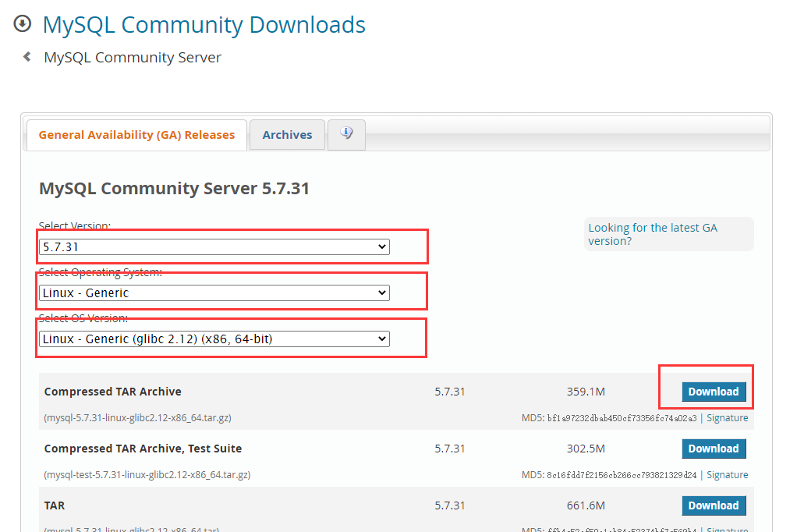The width and height of the screenshot is (804, 532).
Task: Click the MySQL Community Server 5.7.31 heading
Action: coord(175,188)
